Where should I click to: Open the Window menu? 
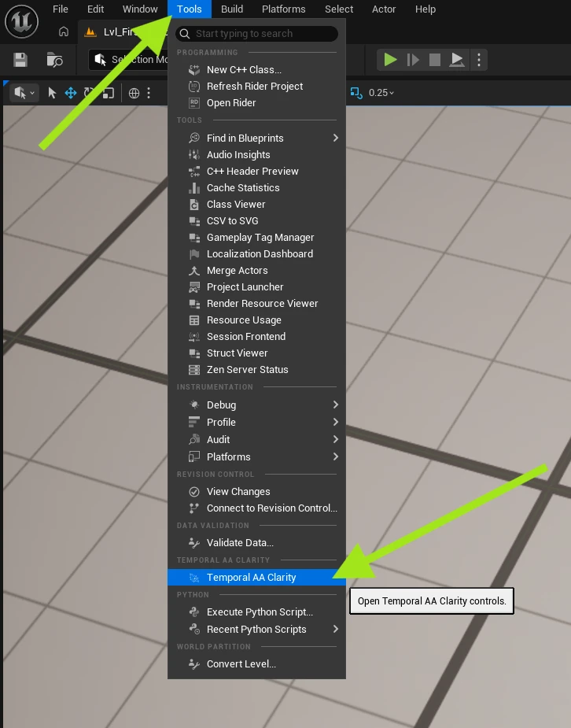[x=140, y=9]
